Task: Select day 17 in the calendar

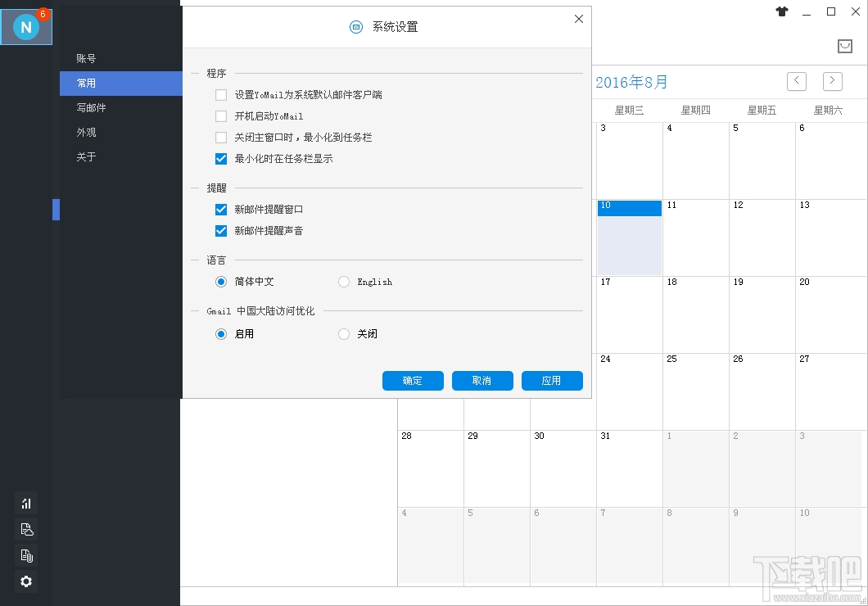Action: tap(630, 314)
